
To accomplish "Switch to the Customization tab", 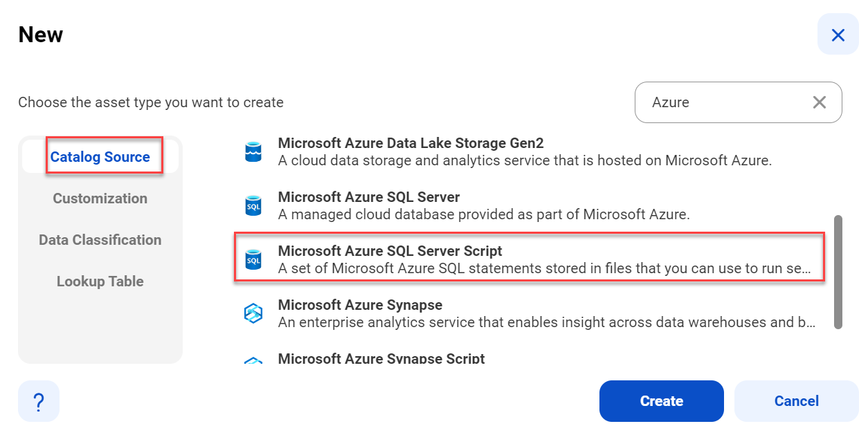I will [100, 198].
